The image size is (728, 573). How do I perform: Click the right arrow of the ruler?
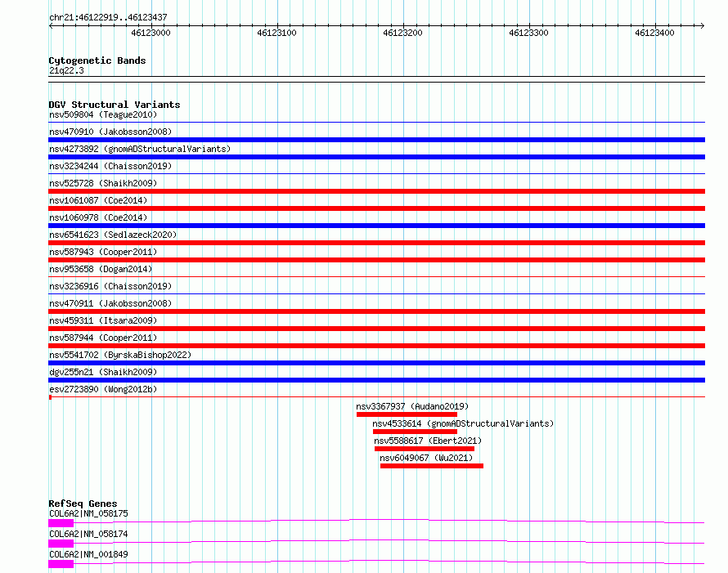click(x=702, y=25)
